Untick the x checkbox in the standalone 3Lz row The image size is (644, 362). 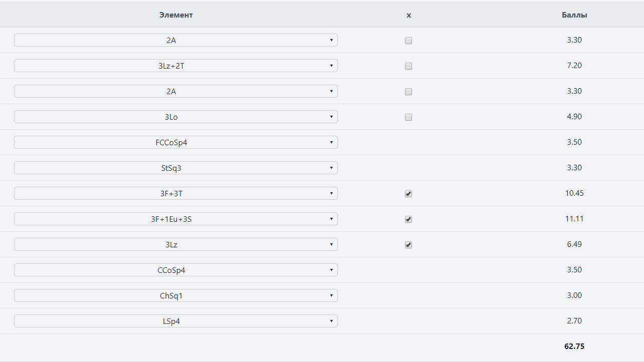point(408,245)
